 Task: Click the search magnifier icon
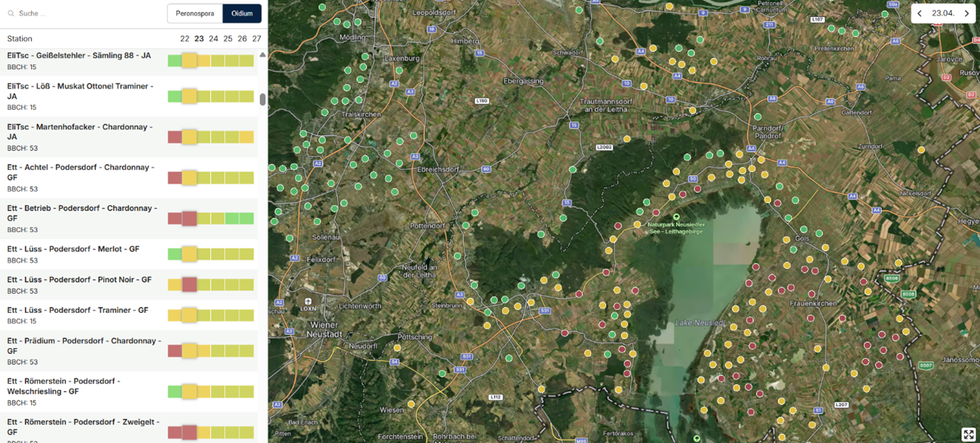coord(11,13)
